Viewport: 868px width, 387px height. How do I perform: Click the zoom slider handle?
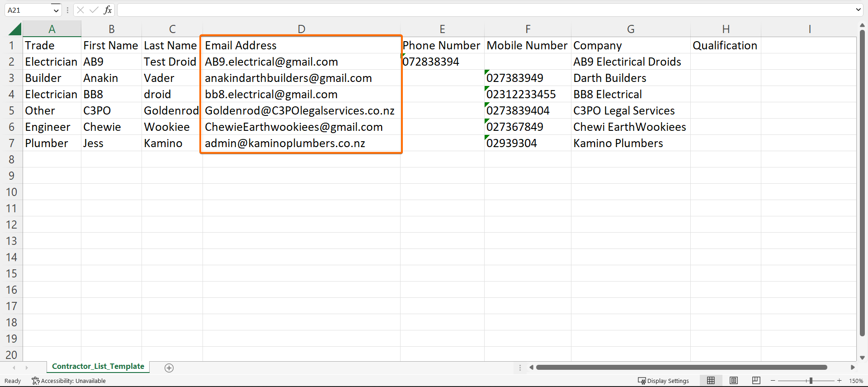coord(811,381)
